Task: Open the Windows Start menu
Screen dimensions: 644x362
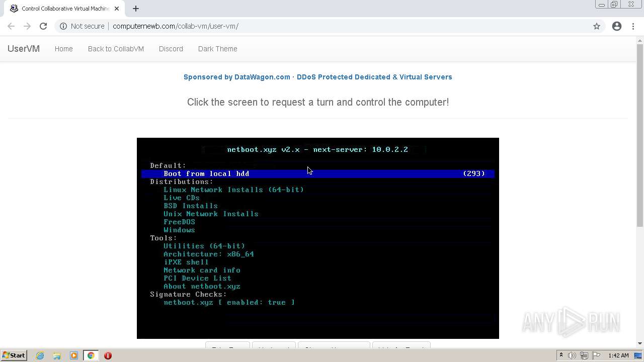Action: pyautogui.click(x=14, y=355)
